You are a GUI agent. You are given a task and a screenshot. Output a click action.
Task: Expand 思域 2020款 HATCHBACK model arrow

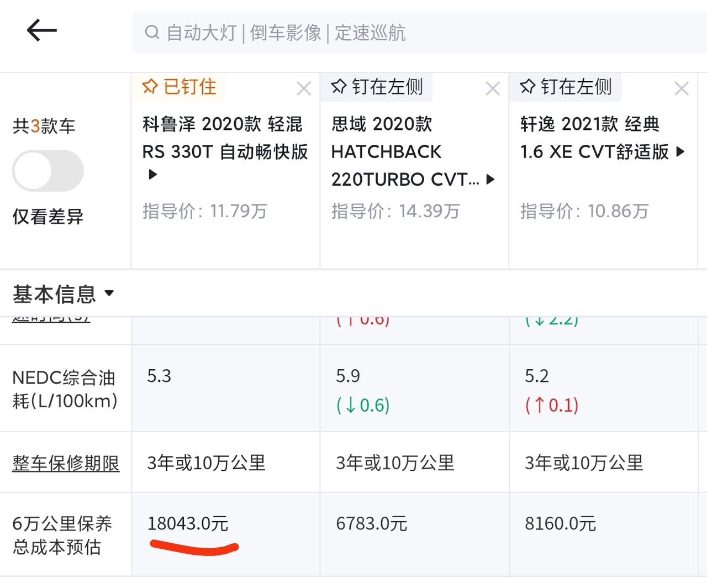pyautogui.click(x=490, y=180)
